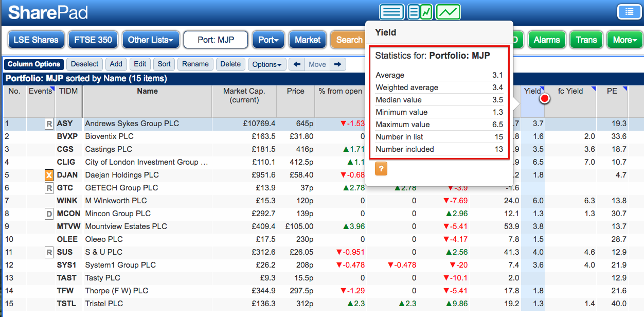Click the Delete button
This screenshot has height=317, width=644.
point(230,64)
